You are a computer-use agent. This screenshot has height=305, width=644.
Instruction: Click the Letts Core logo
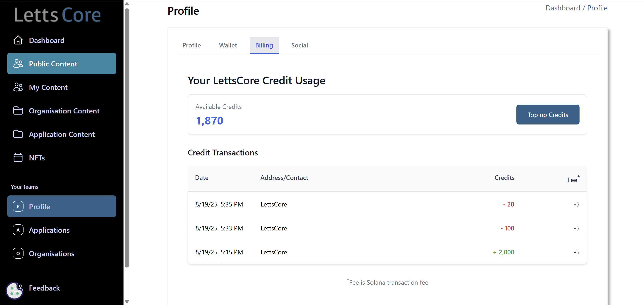[57, 15]
